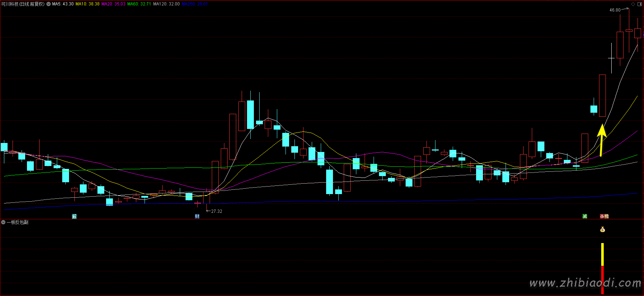Select the MA5 indicator label
Viewport: 644px width, 296px height.
[63, 4]
